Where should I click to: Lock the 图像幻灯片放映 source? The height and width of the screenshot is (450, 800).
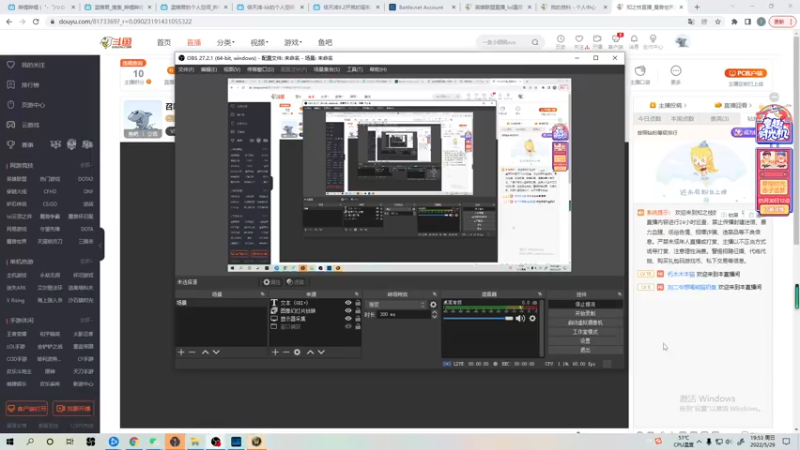point(358,311)
